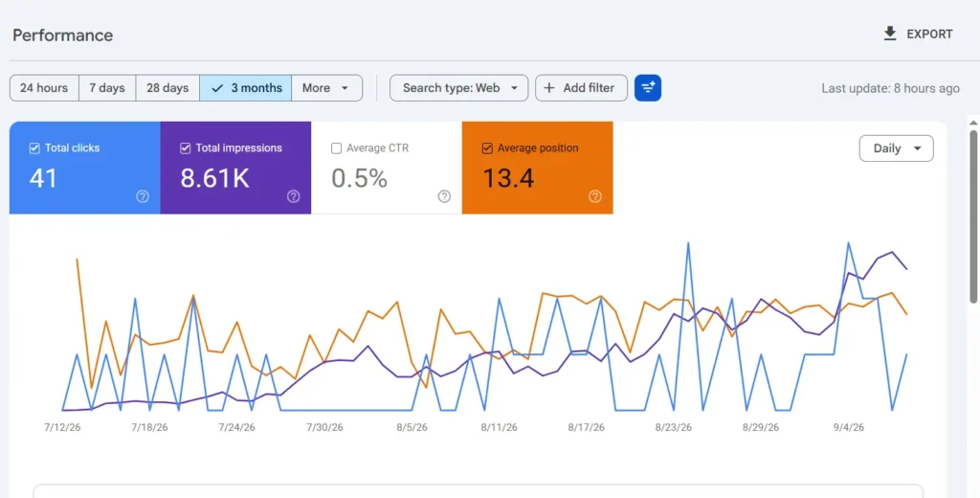Uncheck the Average position checkbox
This screenshot has width=980, height=498.
[x=487, y=148]
